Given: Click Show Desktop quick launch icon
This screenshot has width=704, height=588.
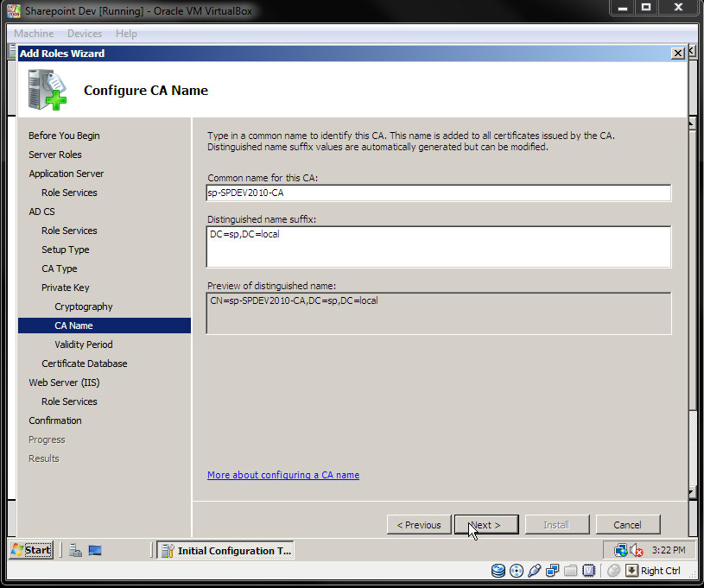Looking at the screenshot, I should click(95, 550).
